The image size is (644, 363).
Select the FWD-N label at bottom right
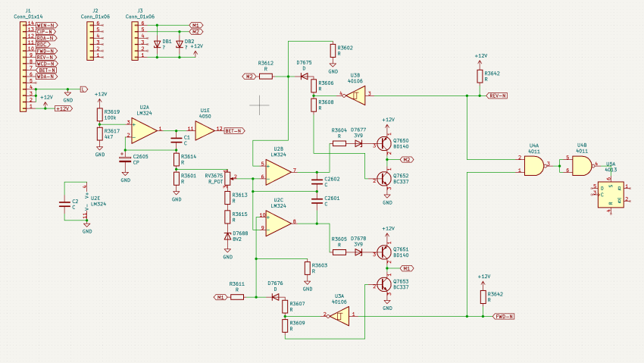click(x=503, y=316)
